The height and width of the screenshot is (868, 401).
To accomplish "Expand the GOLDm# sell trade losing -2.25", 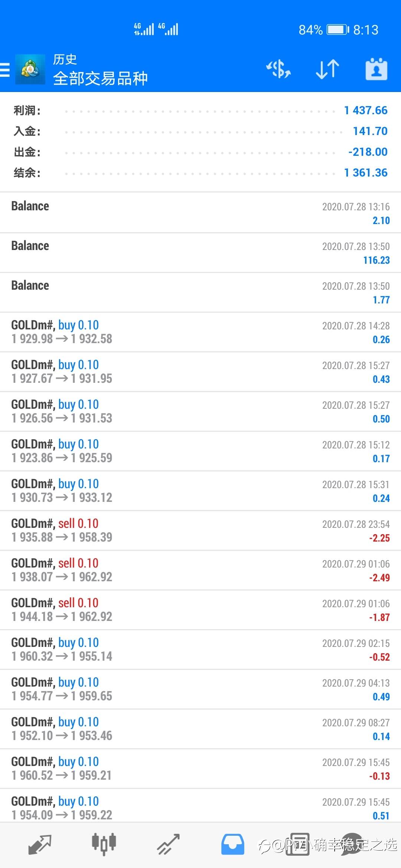I will click(200, 530).
